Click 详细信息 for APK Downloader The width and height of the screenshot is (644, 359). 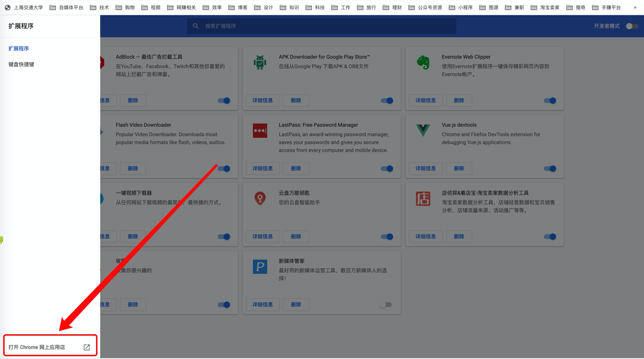[x=263, y=100]
